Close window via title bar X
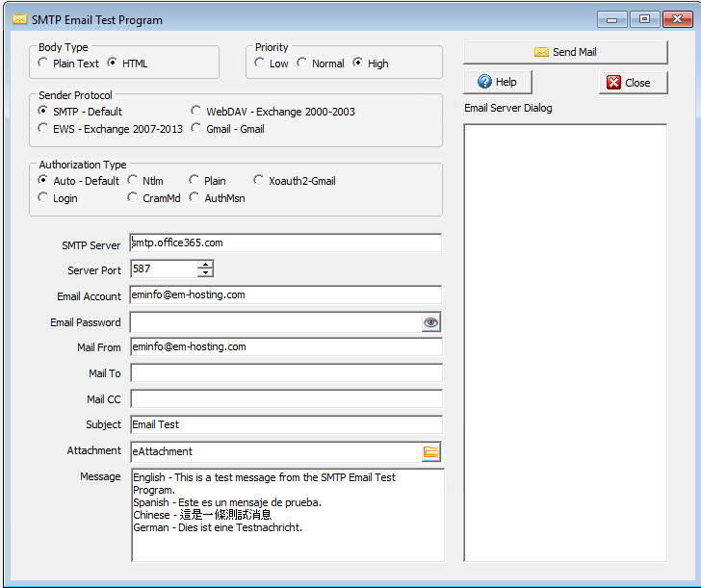This screenshot has height=588, width=701. (x=677, y=19)
